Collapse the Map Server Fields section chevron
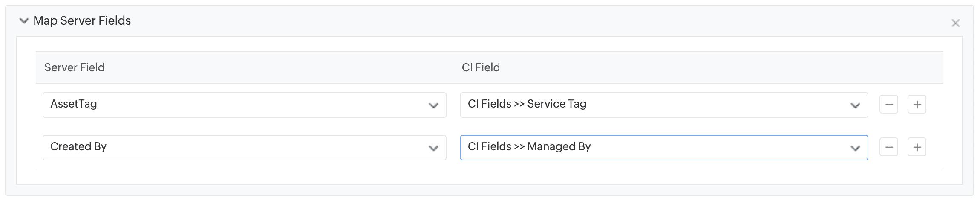980x204 pixels. click(24, 21)
